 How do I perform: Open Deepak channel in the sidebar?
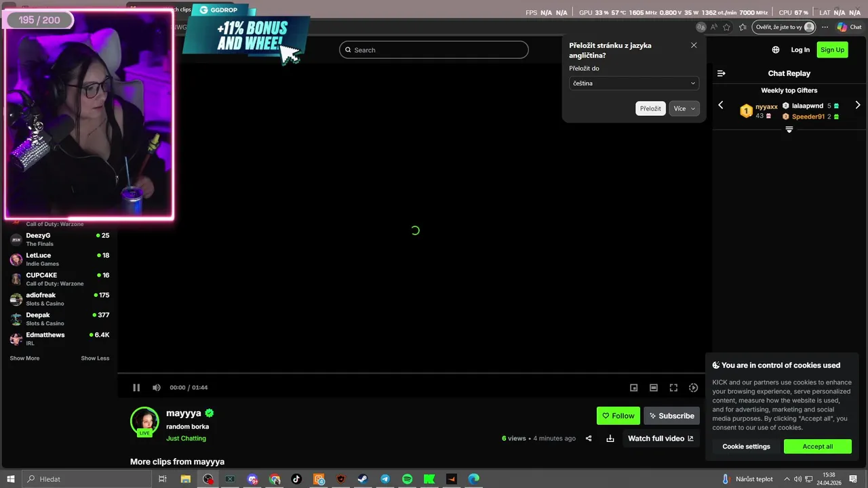coord(60,319)
